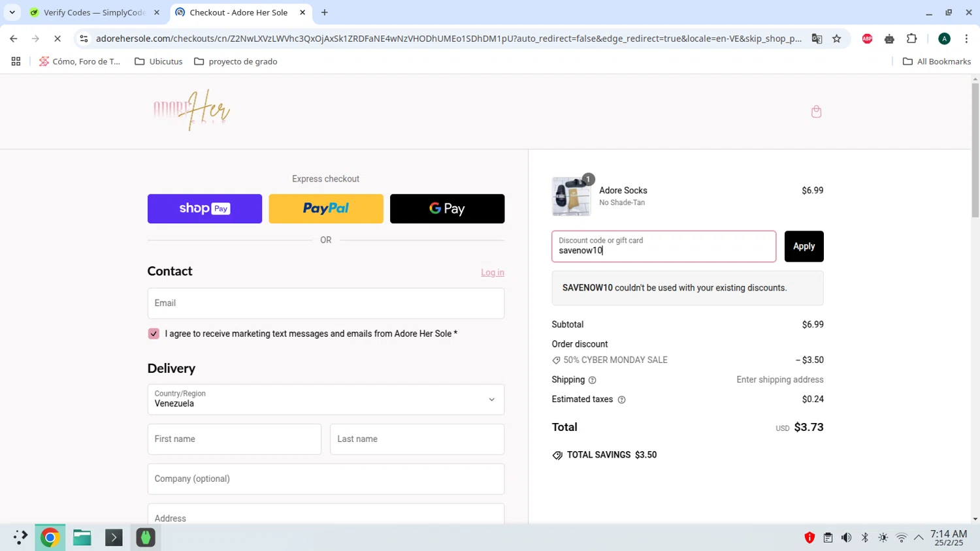
Task: Close the Checkout tab
Action: pos(302,12)
